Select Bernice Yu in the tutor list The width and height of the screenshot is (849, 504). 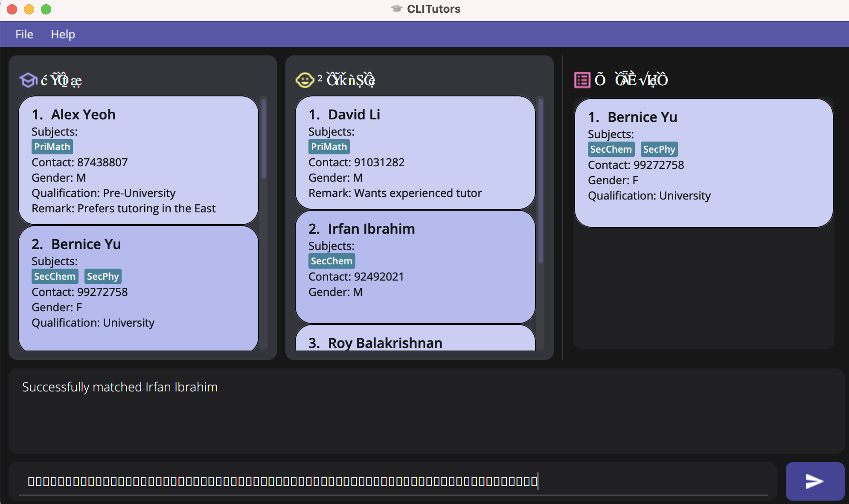click(138, 288)
